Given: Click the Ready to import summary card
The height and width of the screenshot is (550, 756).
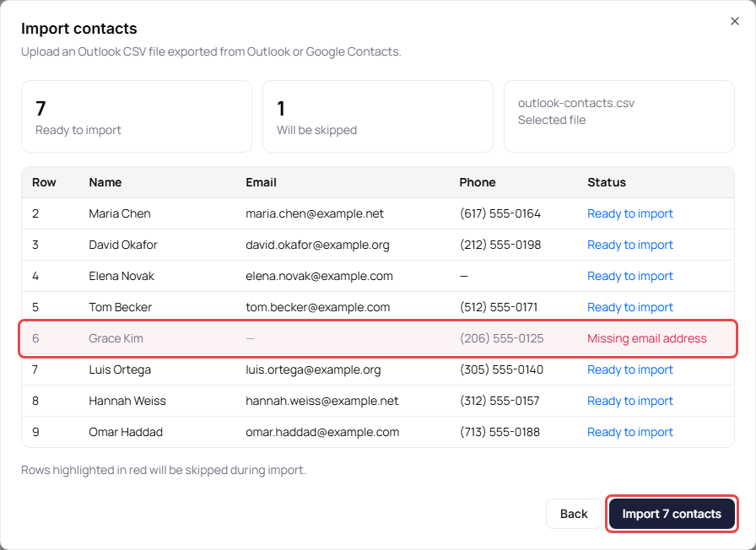Looking at the screenshot, I should coord(137,116).
